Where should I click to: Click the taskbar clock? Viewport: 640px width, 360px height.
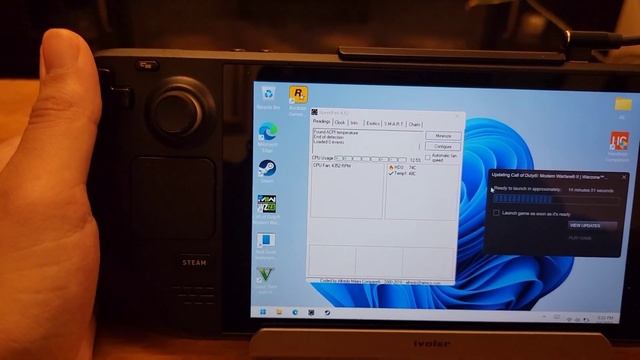[605, 318]
